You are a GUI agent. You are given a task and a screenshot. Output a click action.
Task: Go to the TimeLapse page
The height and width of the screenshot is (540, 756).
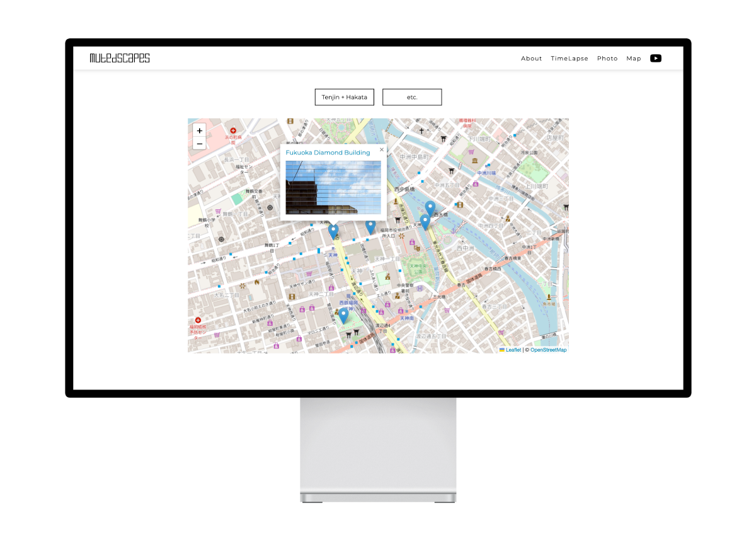point(570,59)
